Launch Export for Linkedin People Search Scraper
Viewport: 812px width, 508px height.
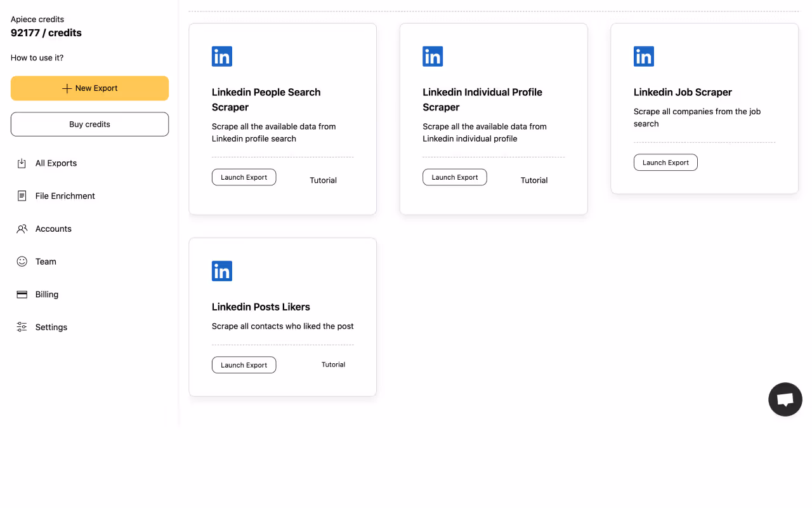[244, 177]
